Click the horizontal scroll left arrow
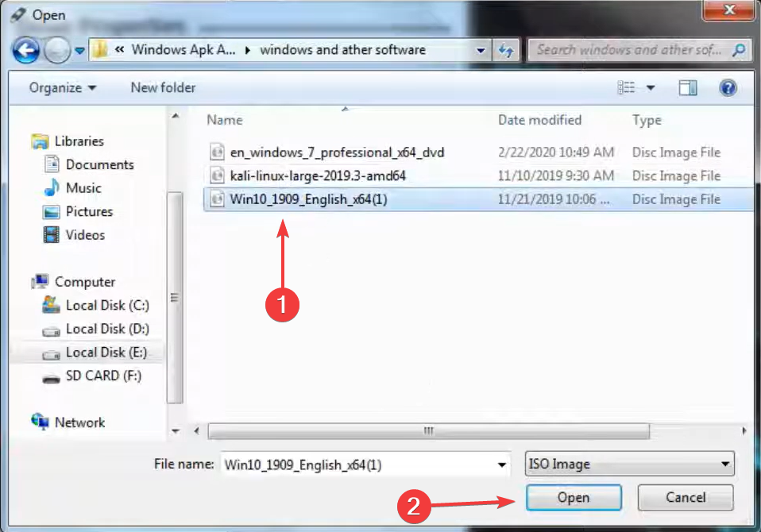The height and width of the screenshot is (532, 761). 196,430
